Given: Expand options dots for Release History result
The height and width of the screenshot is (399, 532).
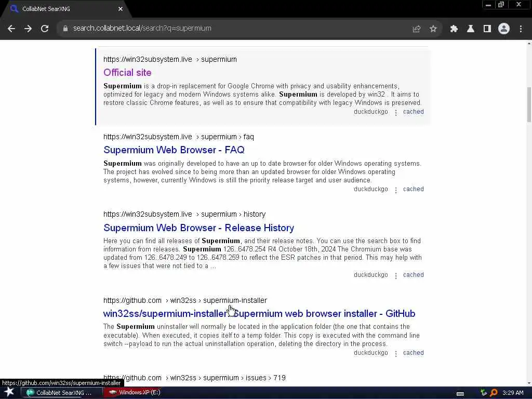Looking at the screenshot, I should tap(395, 275).
